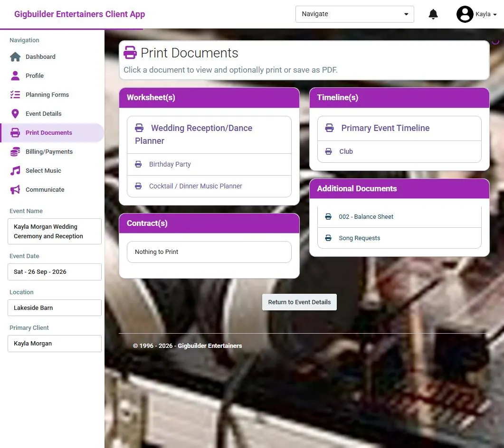Image resolution: width=504 pixels, height=448 pixels.
Task: Click the Dashboard house icon
Action: 15,57
